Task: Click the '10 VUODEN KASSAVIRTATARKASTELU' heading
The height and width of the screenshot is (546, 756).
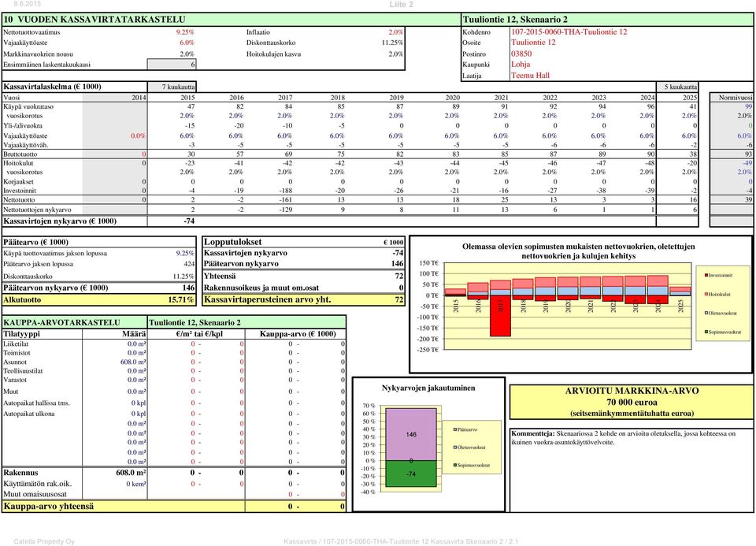Action: point(94,20)
